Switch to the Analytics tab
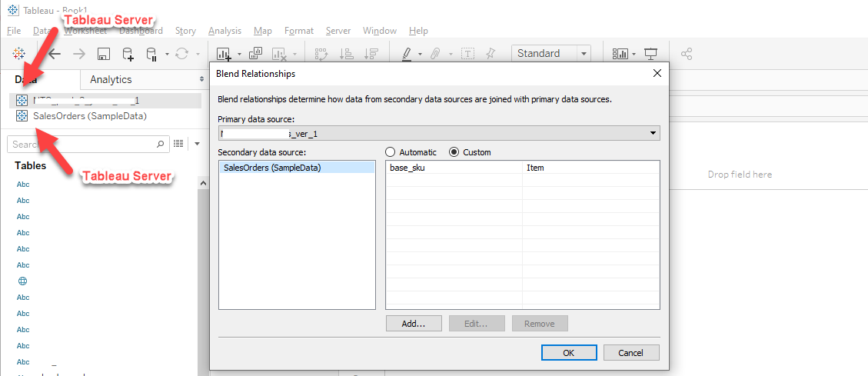Viewport: 868px width, 376px height. (x=111, y=80)
